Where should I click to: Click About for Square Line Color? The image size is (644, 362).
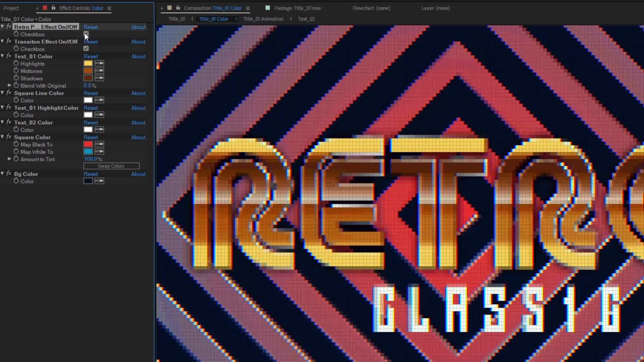click(138, 93)
